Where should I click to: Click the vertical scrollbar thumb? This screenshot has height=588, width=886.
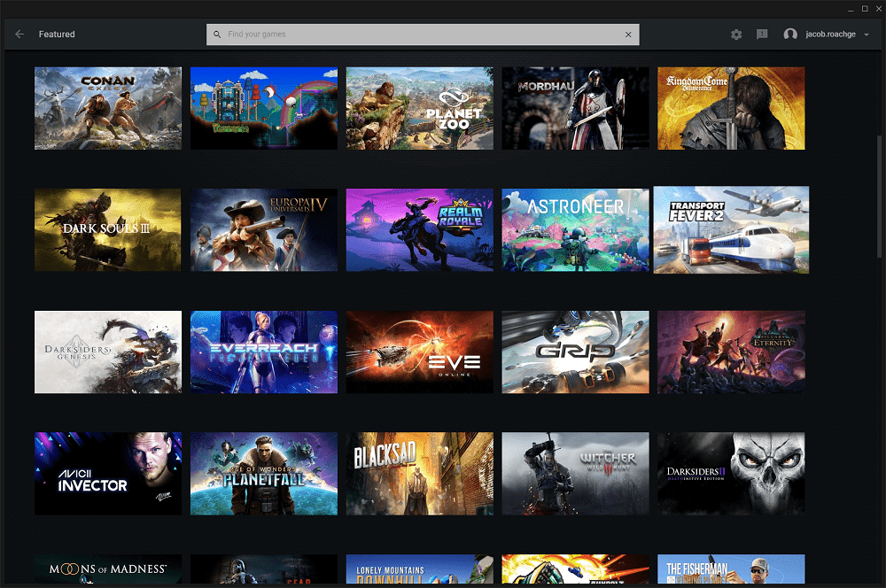(x=879, y=196)
